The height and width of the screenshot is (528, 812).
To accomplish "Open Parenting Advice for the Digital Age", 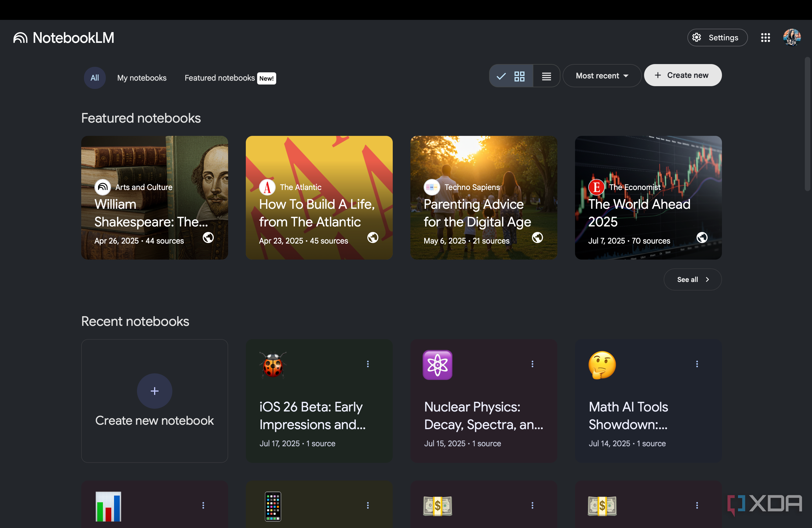I will 483,198.
